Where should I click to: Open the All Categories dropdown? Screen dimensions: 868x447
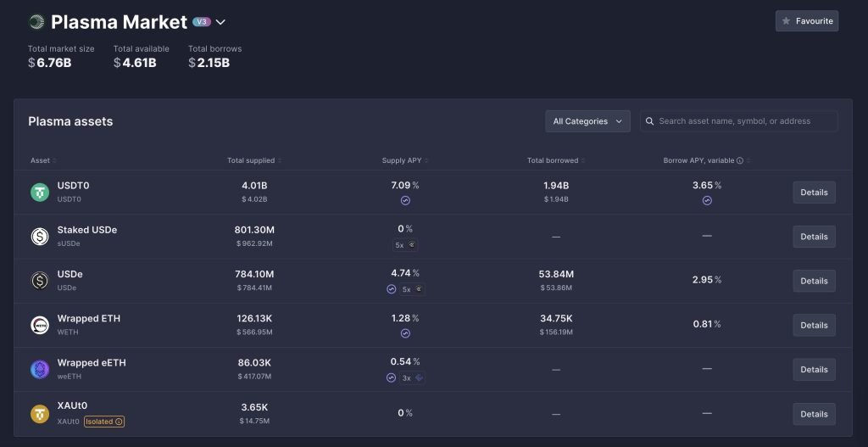pyautogui.click(x=587, y=121)
